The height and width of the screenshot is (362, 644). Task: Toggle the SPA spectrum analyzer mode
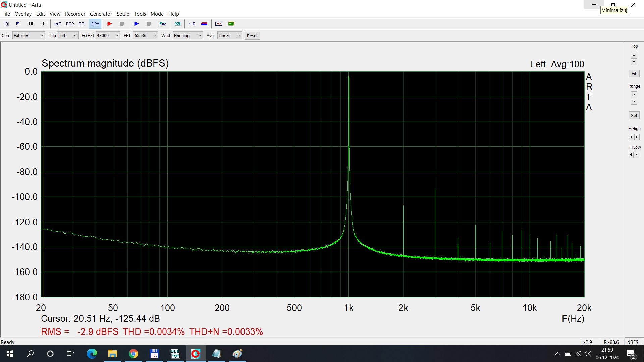[95, 24]
